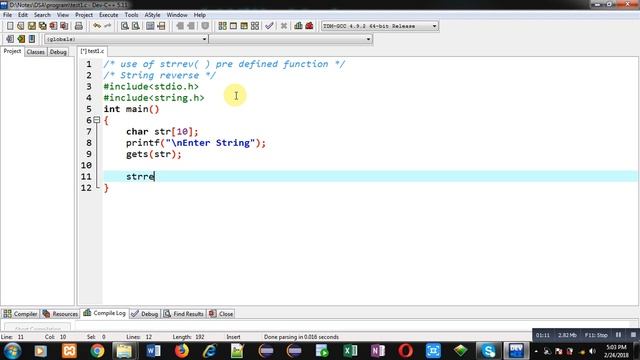Screen dimensions: 640x360
Task: Open the File menu
Action: coord(7,15)
